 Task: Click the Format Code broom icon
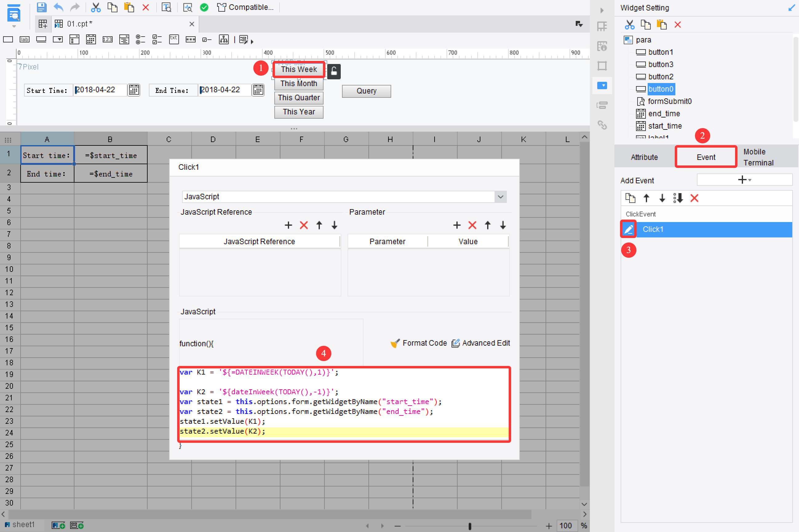pos(395,343)
